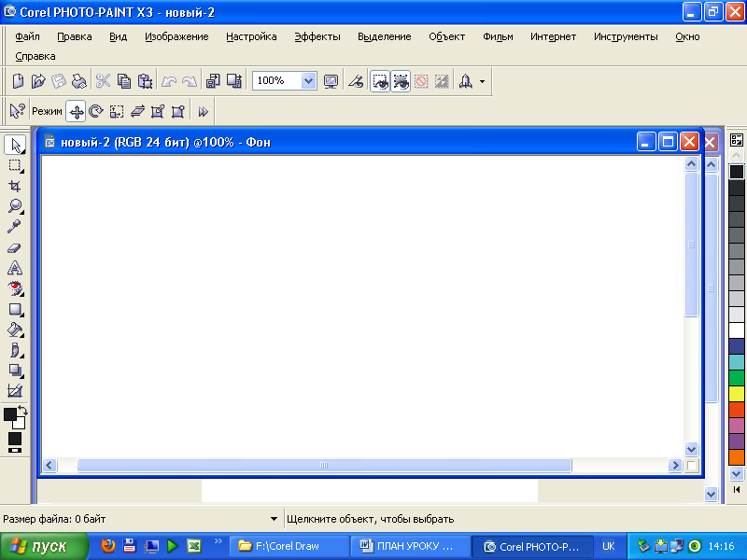Toggle Show Object Marquee button

coord(380,81)
